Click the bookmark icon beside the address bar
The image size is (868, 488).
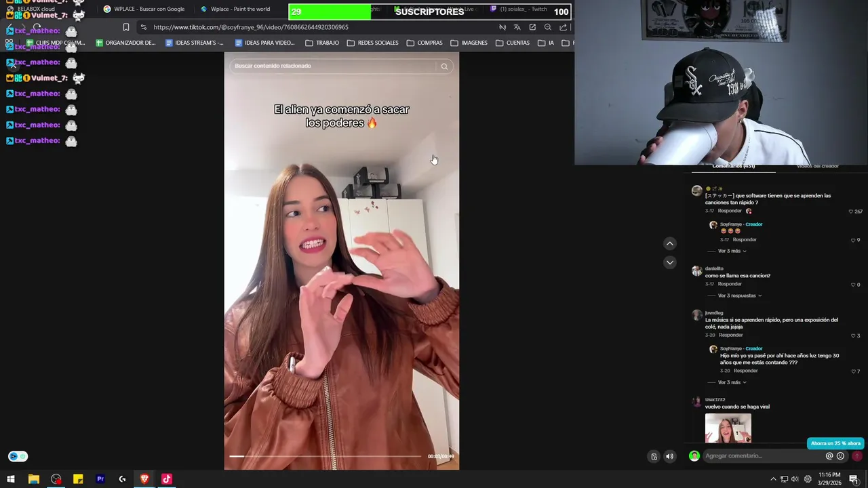click(x=125, y=27)
